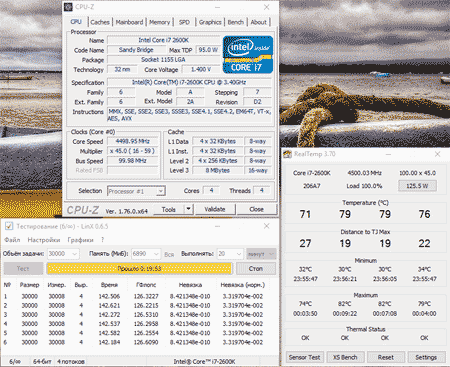Click the Sensor Test button

[x=304, y=357]
